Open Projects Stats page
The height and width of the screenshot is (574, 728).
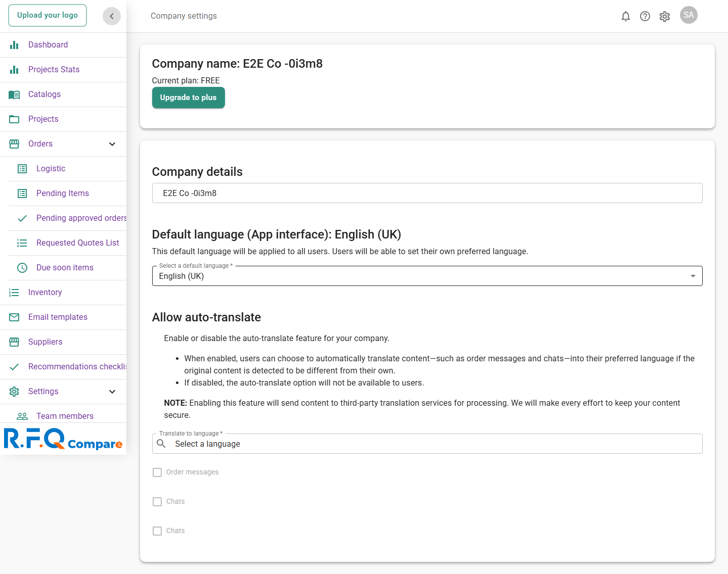pos(54,70)
